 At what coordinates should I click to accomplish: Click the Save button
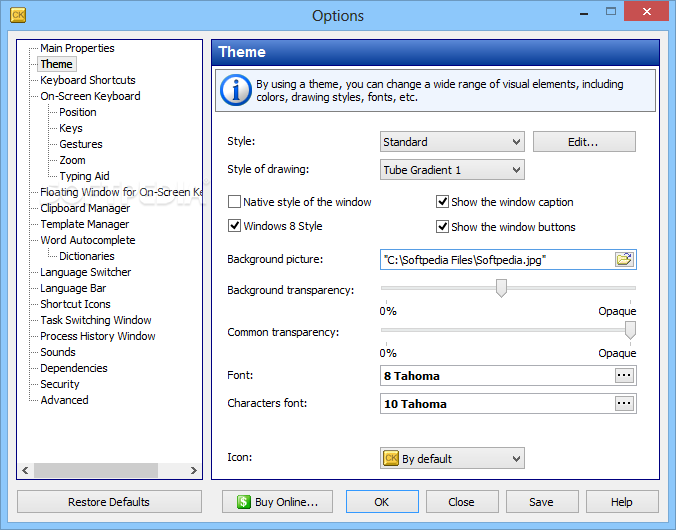(542, 502)
